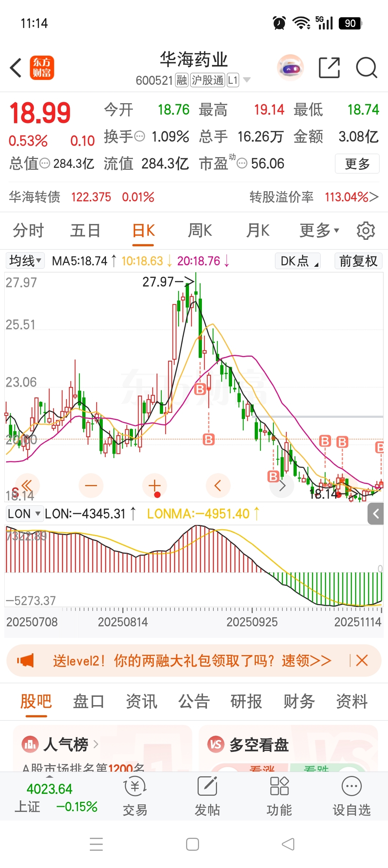Switch to 月K chart tab

[258, 231]
